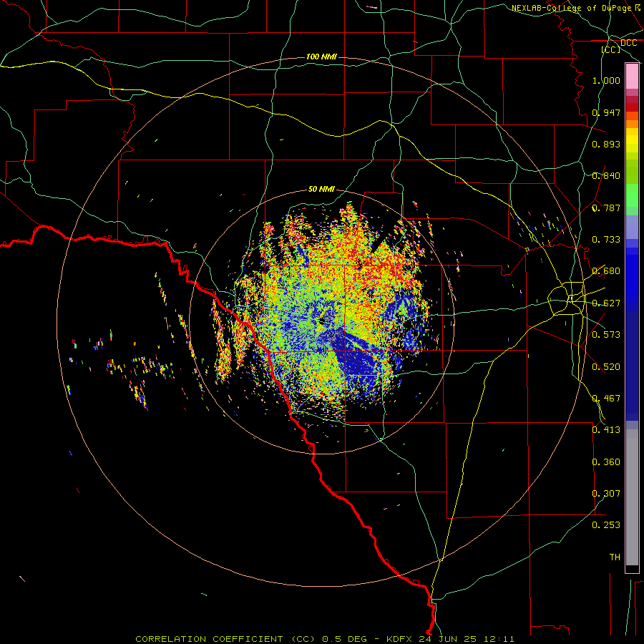
Task: Click the gray band in the color bar
Action: tap(632, 497)
